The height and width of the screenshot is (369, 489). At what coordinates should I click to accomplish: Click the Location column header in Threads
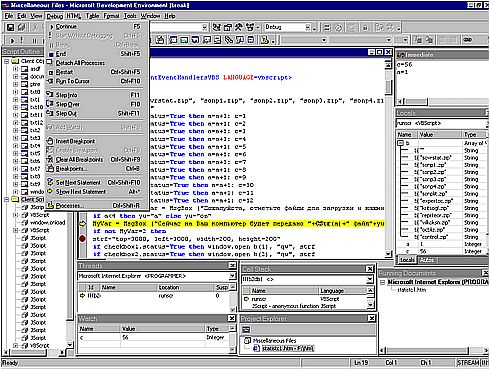(185, 287)
